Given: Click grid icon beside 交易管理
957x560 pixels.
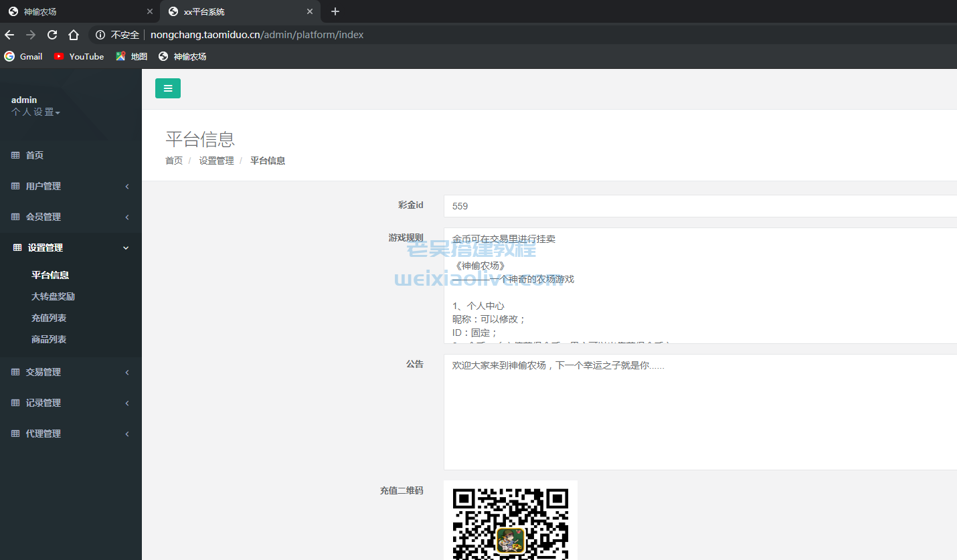Looking at the screenshot, I should [x=15, y=372].
